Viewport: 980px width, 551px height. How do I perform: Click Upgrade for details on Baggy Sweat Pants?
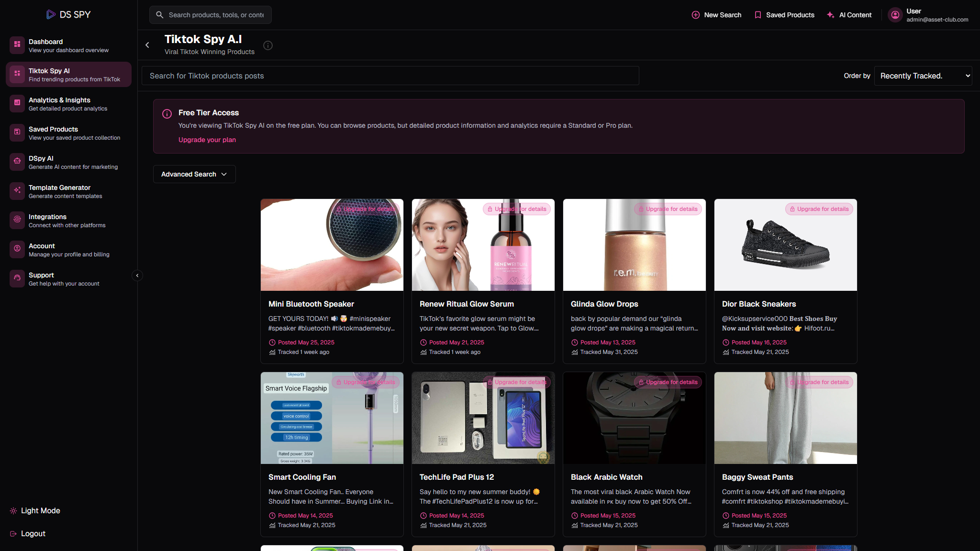819,382
